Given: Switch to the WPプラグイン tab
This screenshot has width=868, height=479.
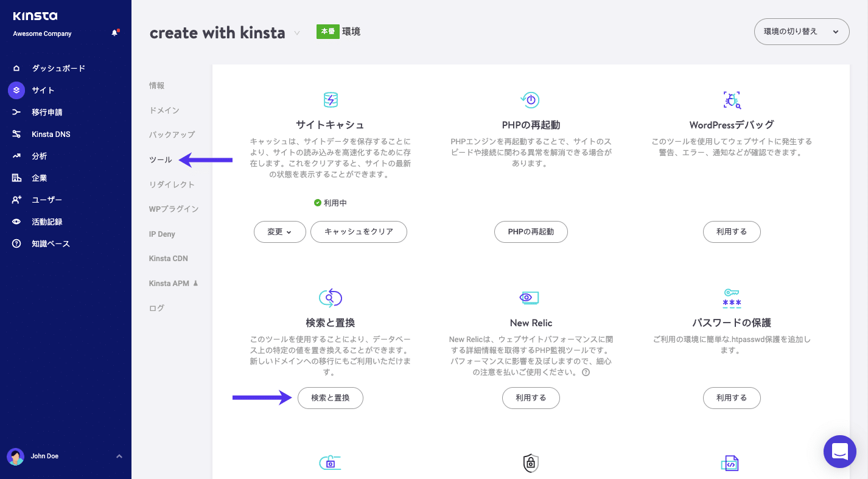Looking at the screenshot, I should 174,209.
